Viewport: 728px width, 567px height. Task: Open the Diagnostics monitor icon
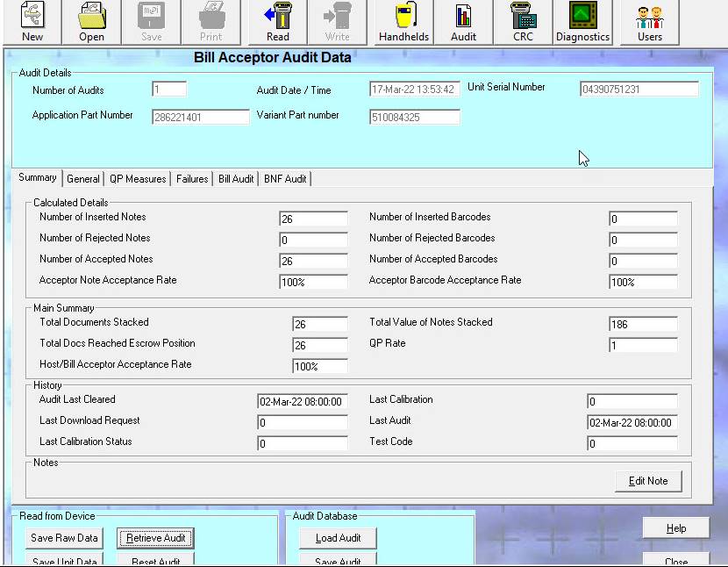point(582,22)
